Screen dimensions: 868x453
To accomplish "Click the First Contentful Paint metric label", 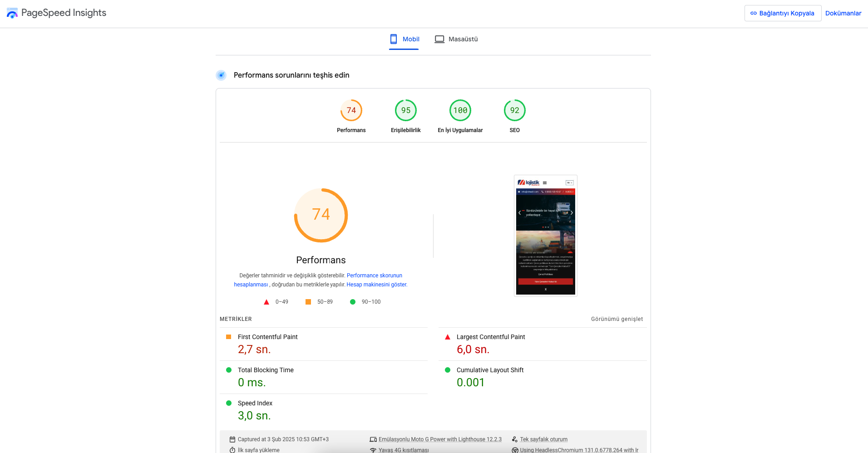I will coord(268,337).
